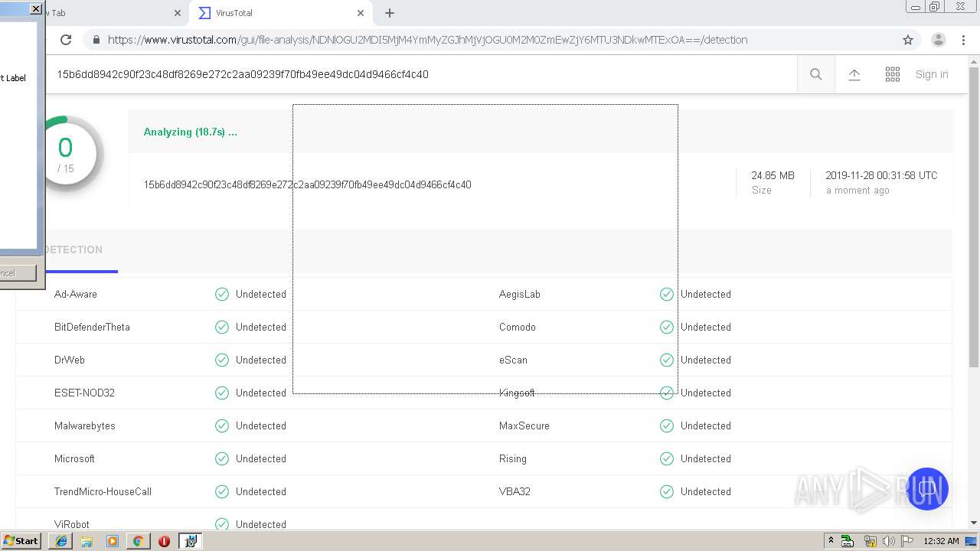Click the BitDefenderTheta undetected check icon
980x551 pixels.
coord(222,327)
